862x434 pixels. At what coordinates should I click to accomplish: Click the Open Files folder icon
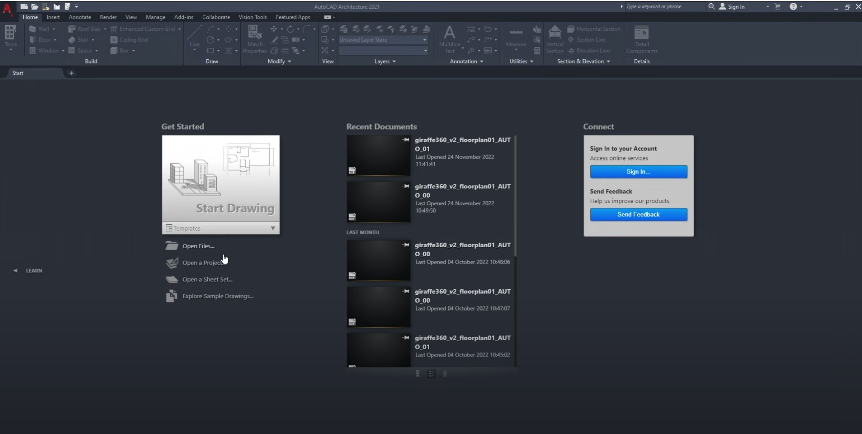172,246
